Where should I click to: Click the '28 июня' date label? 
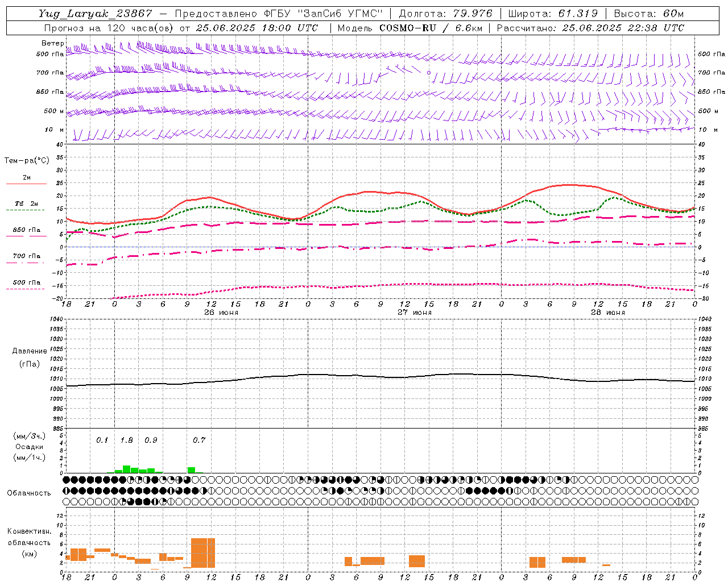608,313
